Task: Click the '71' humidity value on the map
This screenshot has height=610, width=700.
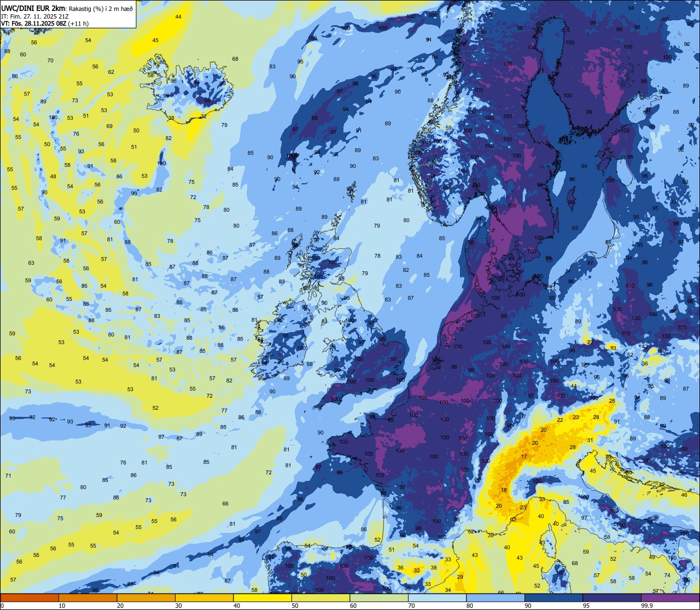Action: tap(8, 475)
